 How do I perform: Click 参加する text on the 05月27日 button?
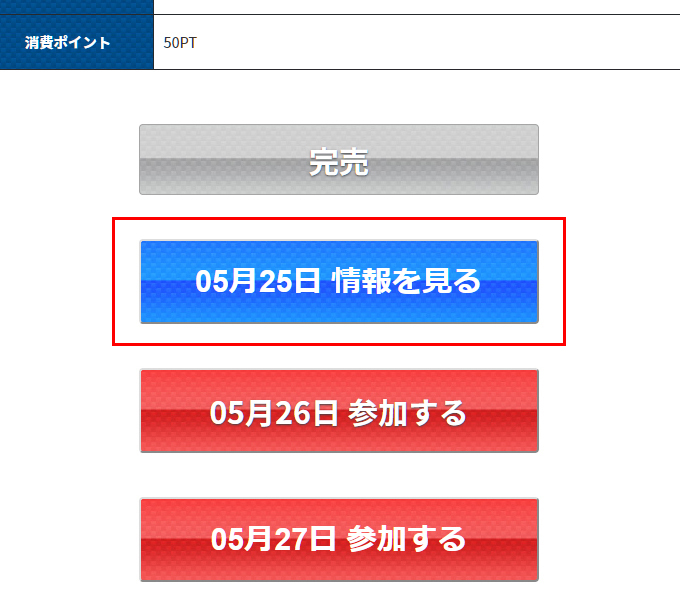click(406, 539)
